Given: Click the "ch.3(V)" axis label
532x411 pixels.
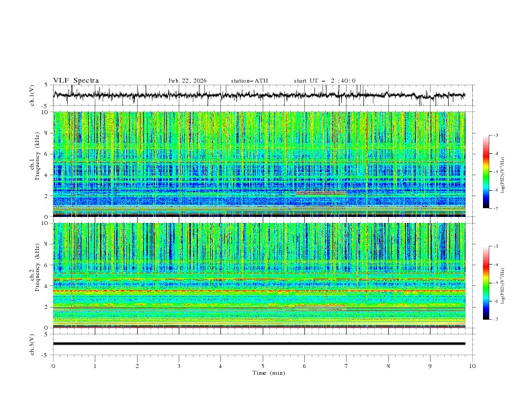Looking at the screenshot, I should coord(32,345).
